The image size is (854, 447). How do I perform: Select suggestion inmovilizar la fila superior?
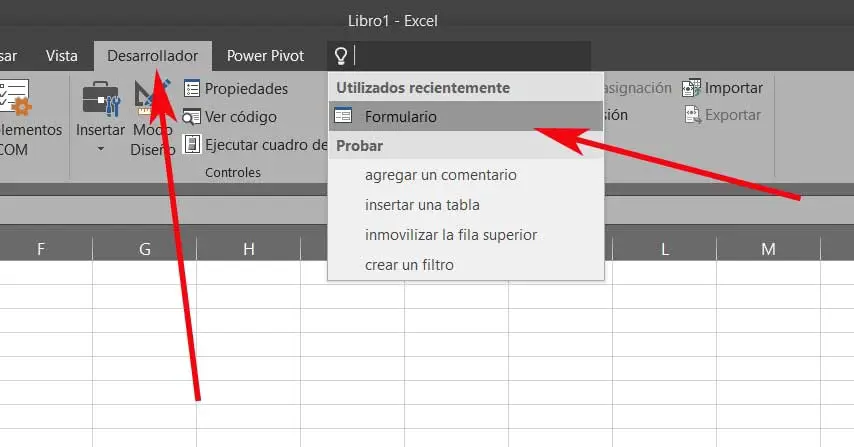click(451, 235)
